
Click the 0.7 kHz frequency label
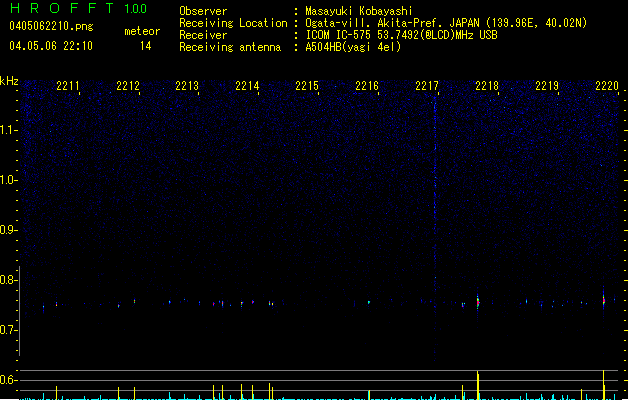9,330
